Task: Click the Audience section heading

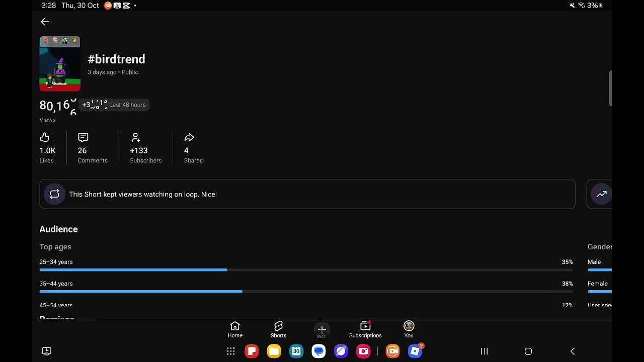Action: [x=59, y=229]
